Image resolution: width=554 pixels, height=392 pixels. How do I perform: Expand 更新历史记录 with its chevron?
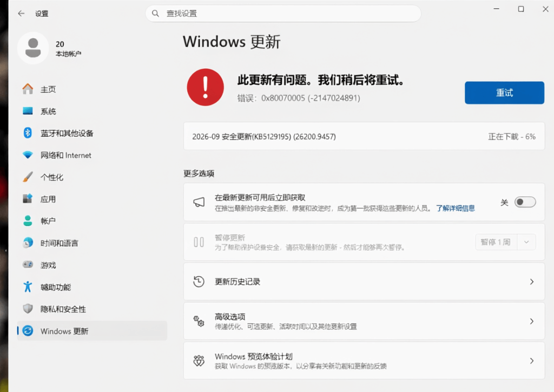pos(532,282)
